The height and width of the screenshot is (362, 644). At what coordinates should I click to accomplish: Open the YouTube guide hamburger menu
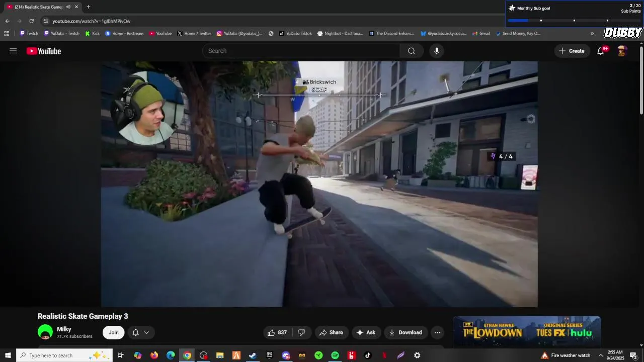tap(13, 51)
